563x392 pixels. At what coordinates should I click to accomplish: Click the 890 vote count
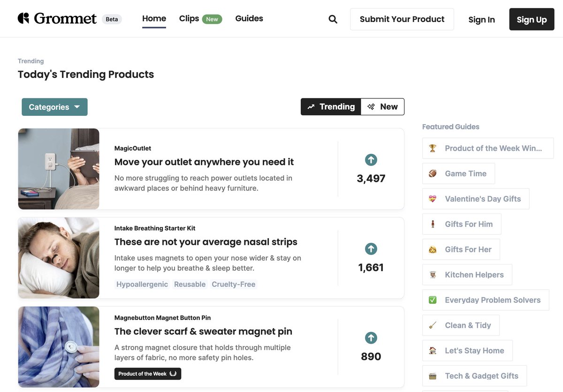pyautogui.click(x=371, y=357)
